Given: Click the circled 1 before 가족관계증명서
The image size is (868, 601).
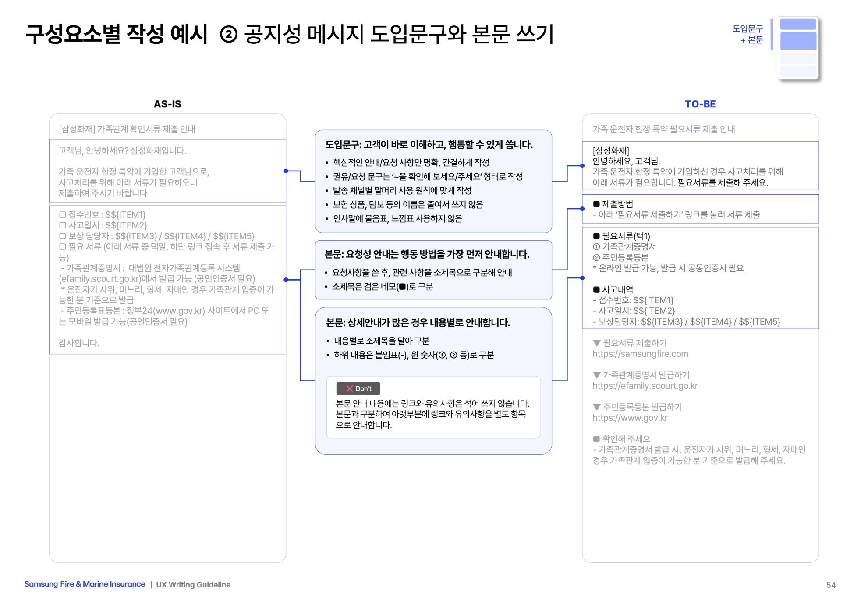Looking at the screenshot, I should pos(596,247).
